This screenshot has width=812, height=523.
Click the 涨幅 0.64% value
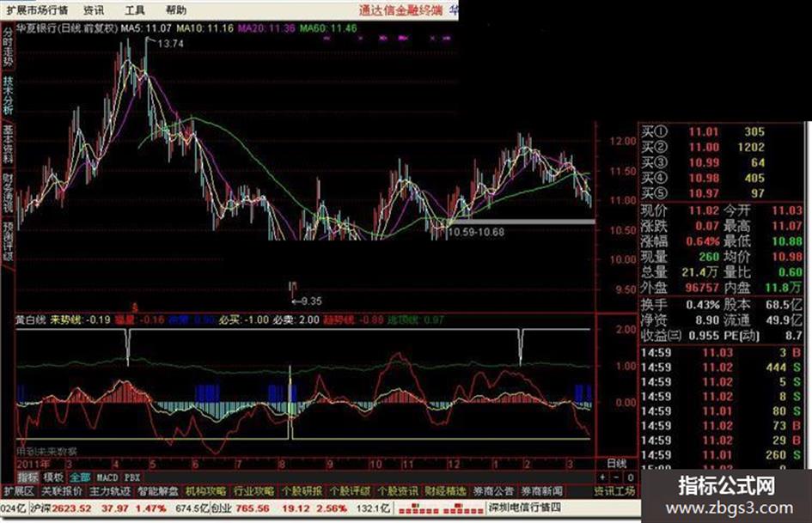703,241
